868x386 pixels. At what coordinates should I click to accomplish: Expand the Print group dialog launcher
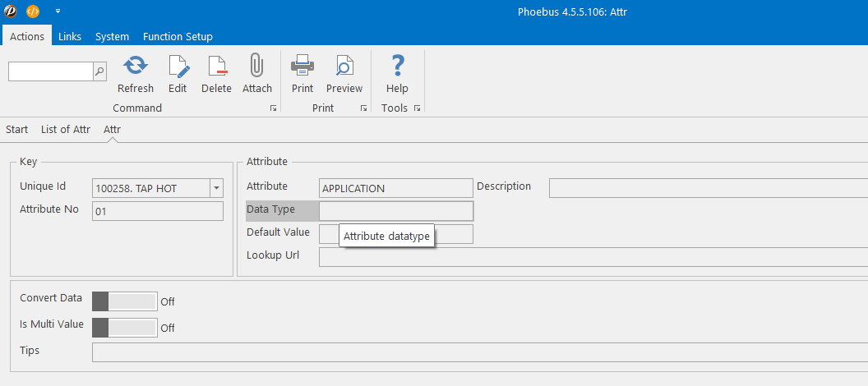[x=363, y=108]
